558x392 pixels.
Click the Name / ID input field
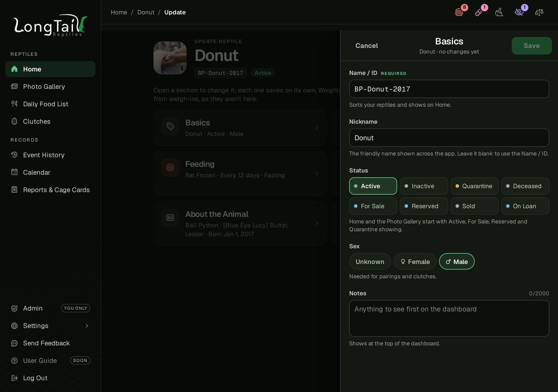[x=449, y=89]
